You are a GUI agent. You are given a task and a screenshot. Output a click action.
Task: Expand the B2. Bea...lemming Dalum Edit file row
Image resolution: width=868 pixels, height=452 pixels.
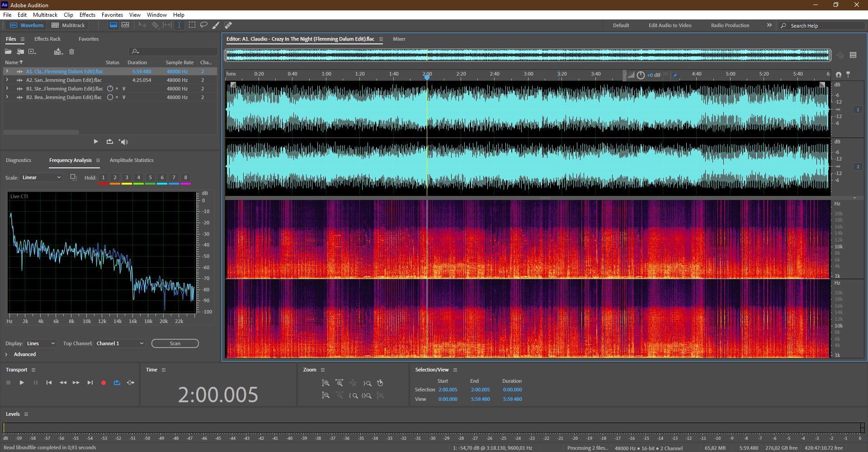coord(7,97)
